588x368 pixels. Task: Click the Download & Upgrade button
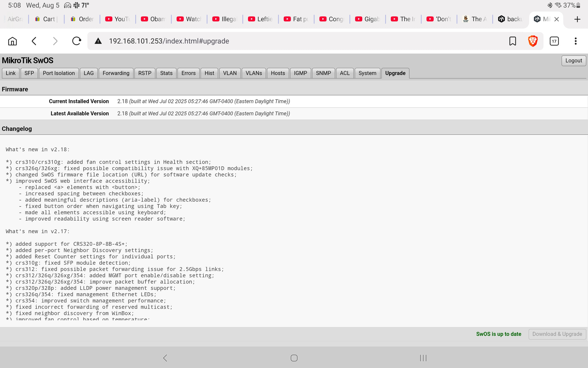(x=557, y=334)
